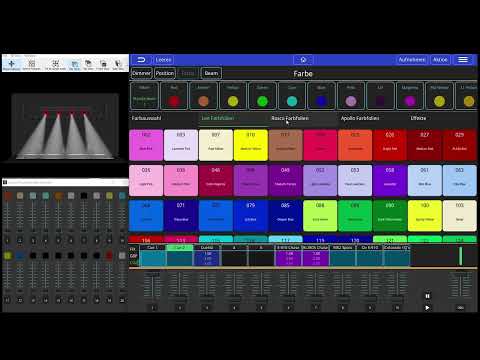The image size is (480, 360).
Task: Open the Farbauswahl tab
Action: click(147, 118)
